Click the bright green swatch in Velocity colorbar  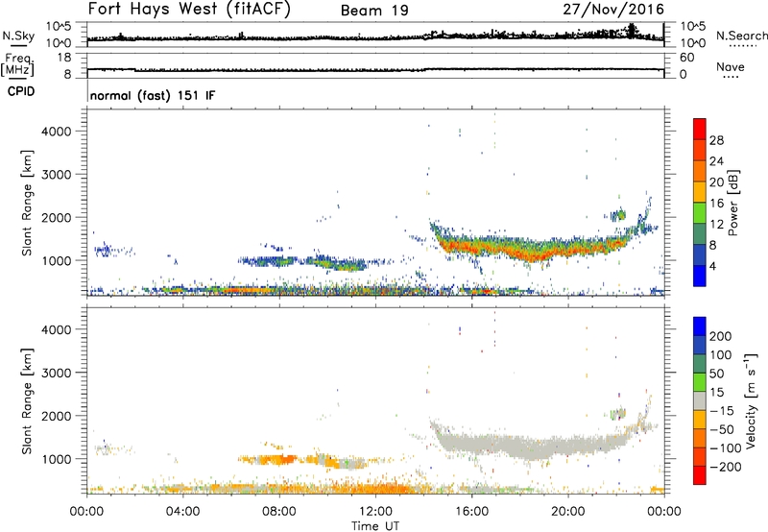700,382
